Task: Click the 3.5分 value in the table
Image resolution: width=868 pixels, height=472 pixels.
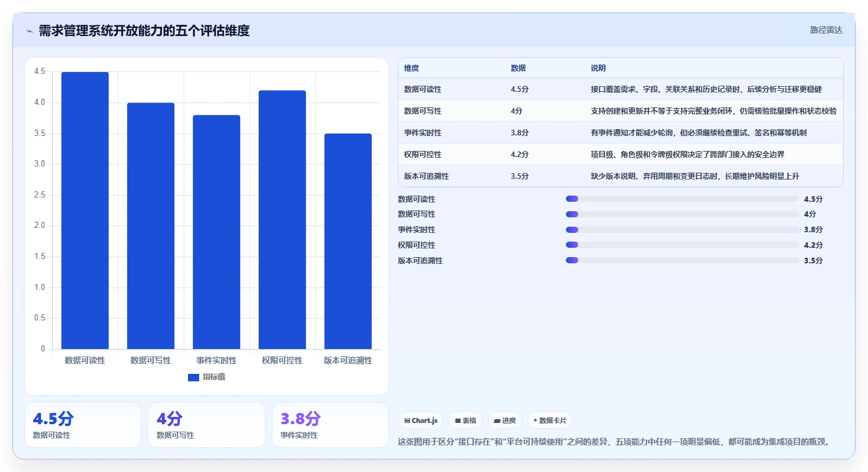Action: (519, 176)
